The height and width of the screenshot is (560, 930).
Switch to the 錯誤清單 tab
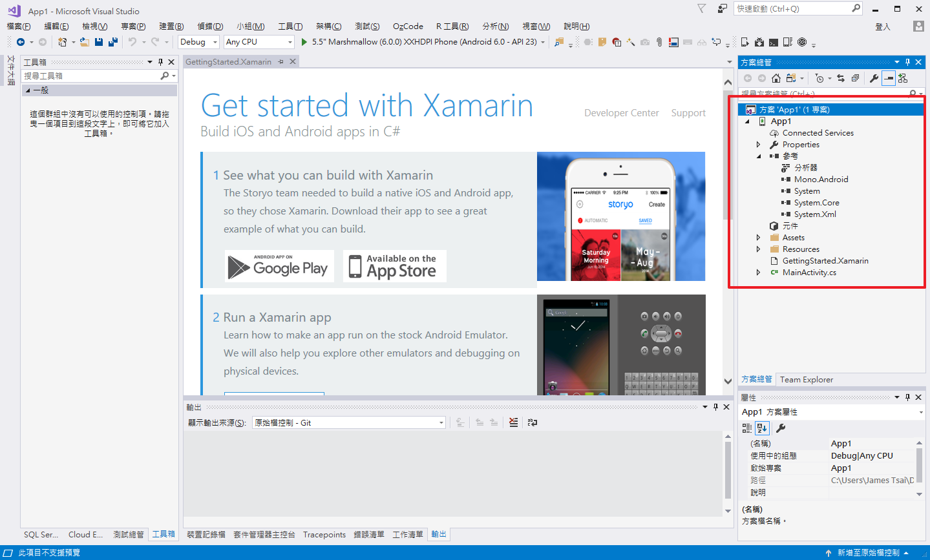[369, 535]
